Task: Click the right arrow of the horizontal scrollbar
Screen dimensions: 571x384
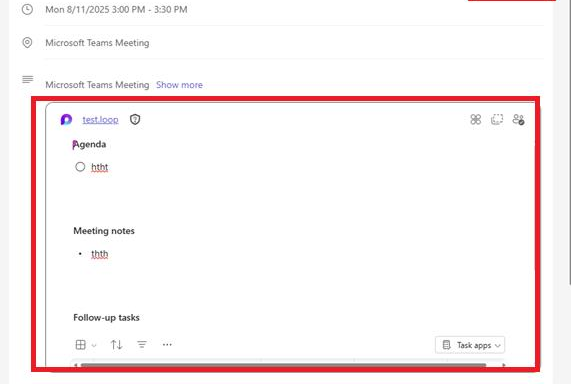Action: point(504,365)
